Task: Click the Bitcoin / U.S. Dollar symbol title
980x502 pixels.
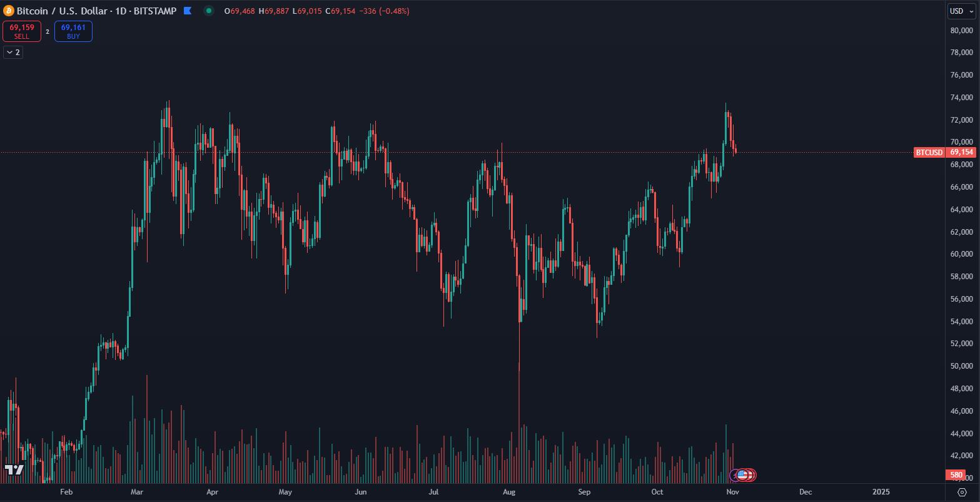Action: click(61, 11)
